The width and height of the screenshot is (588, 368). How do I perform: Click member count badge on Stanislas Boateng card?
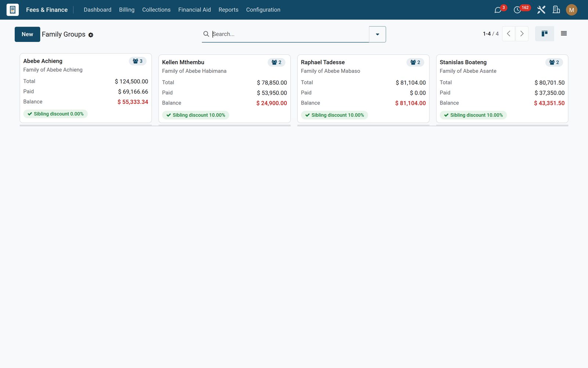coord(554,62)
